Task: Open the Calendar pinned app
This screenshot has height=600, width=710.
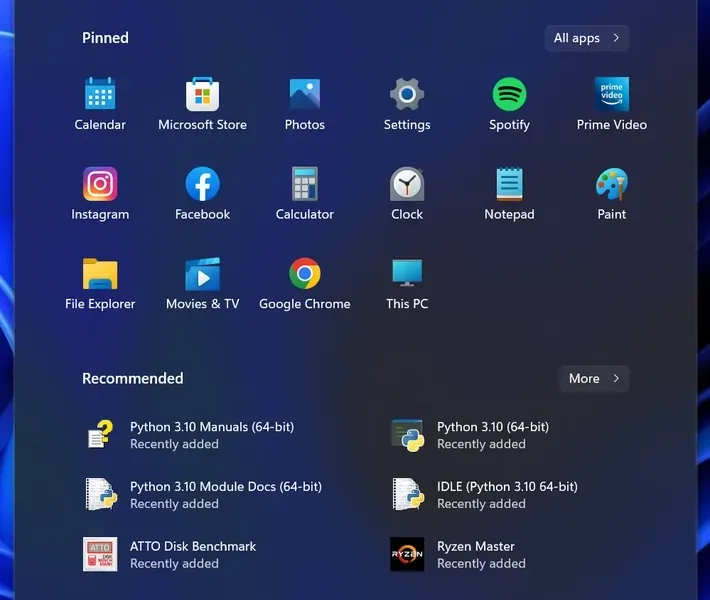Action: (x=100, y=94)
